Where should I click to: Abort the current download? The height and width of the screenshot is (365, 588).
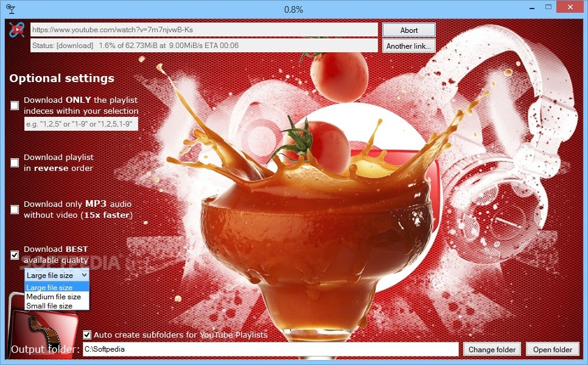click(x=409, y=30)
